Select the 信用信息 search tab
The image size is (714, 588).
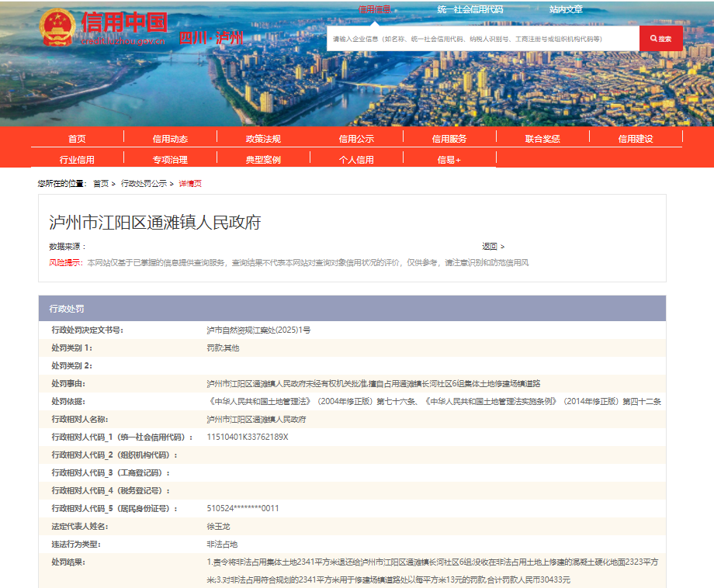(374, 10)
